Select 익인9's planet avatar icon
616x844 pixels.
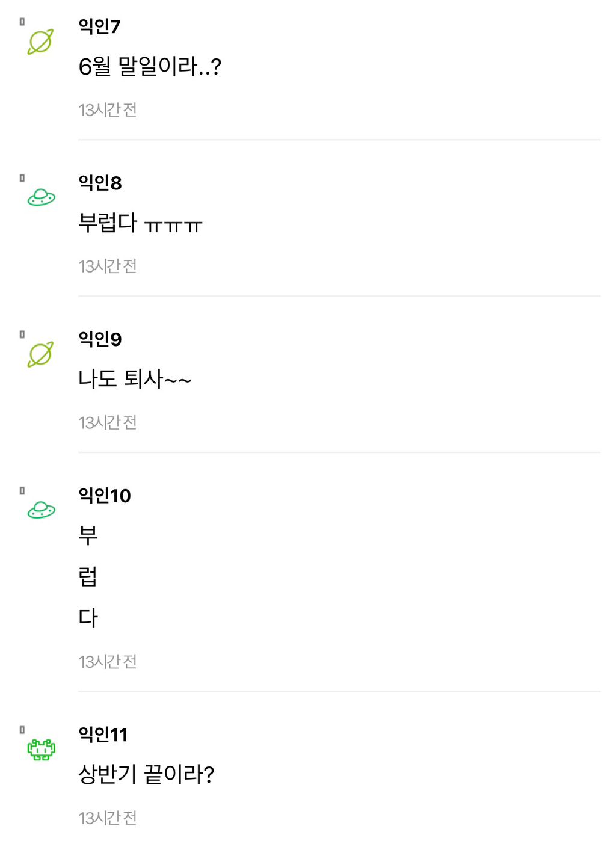pyautogui.click(x=40, y=354)
